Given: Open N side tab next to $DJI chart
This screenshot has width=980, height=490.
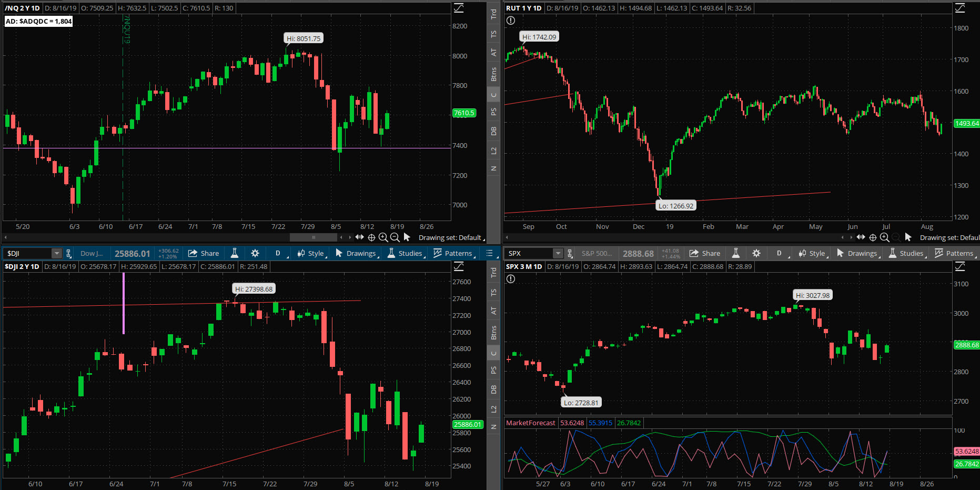Looking at the screenshot, I should tap(493, 426).
